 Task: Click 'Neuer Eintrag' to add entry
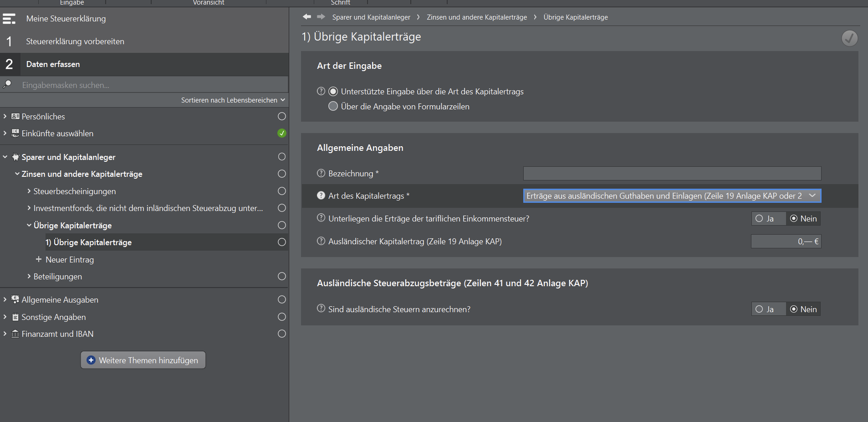point(69,260)
